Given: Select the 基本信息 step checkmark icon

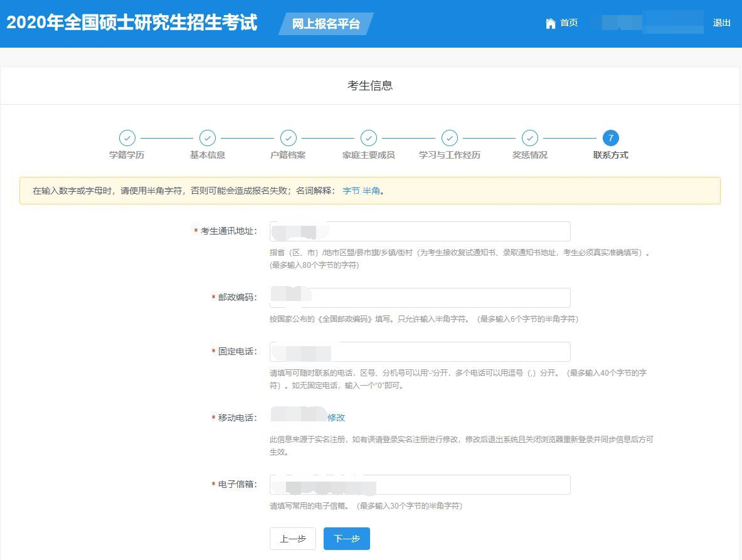Looking at the screenshot, I should click(x=208, y=138).
